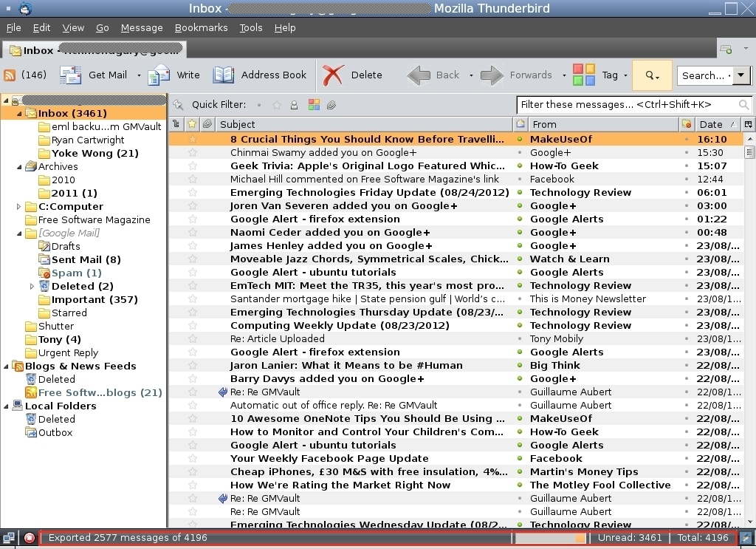
Task: Open the Message menu
Action: [x=141, y=28]
